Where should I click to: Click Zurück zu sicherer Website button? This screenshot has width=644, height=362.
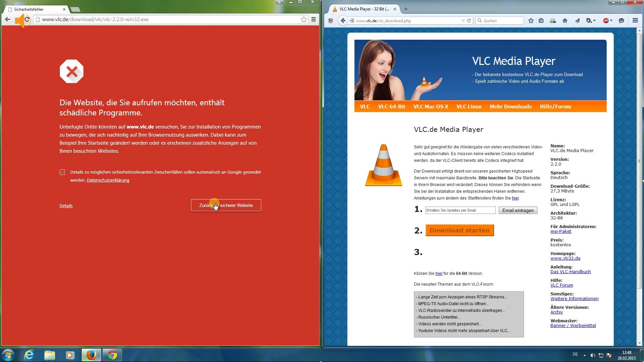coord(226,205)
